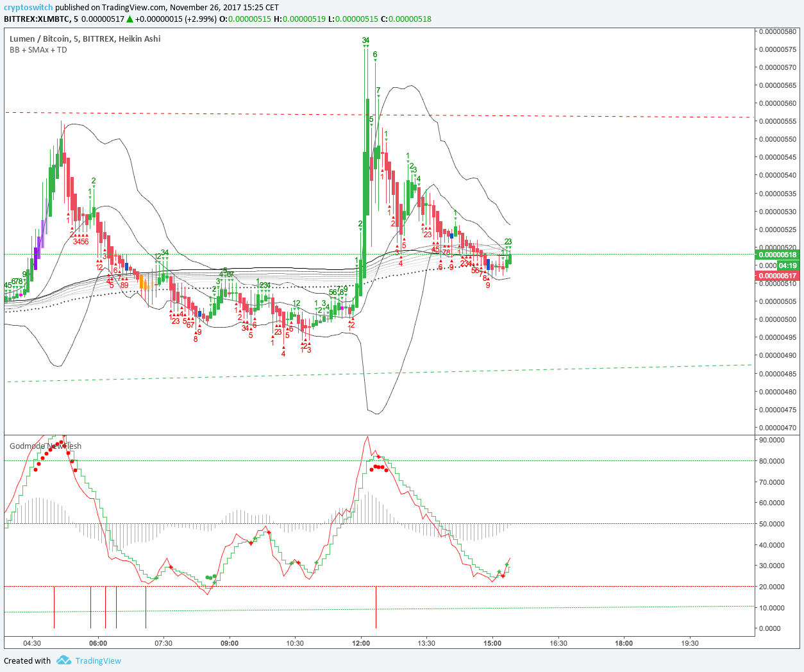The height and width of the screenshot is (672, 804).
Task: Click the 19:30 time axis label
Action: tap(690, 643)
